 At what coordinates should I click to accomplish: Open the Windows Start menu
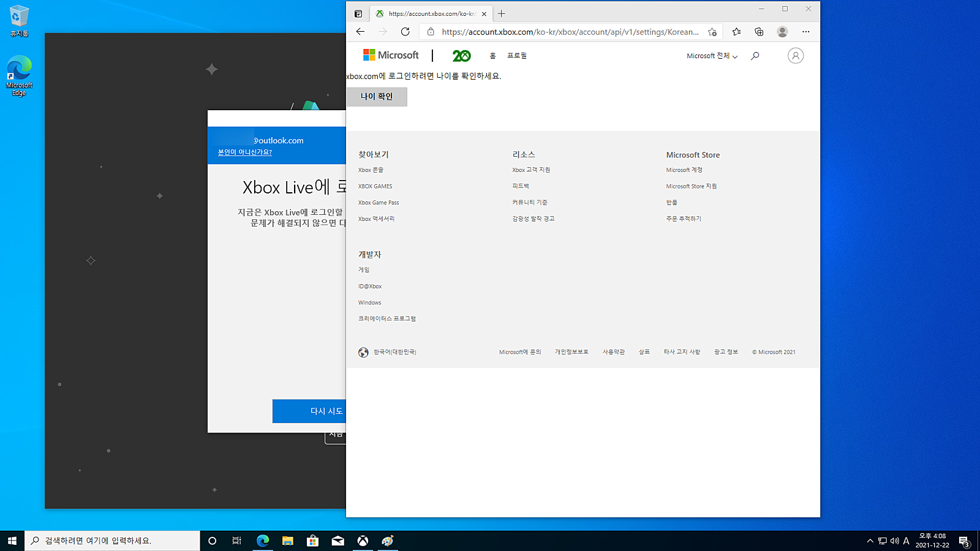pyautogui.click(x=12, y=541)
